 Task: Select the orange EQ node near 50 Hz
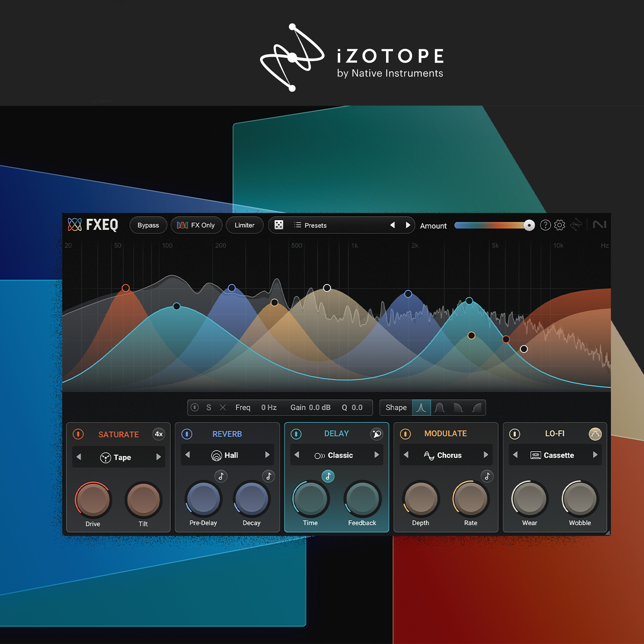(126, 288)
